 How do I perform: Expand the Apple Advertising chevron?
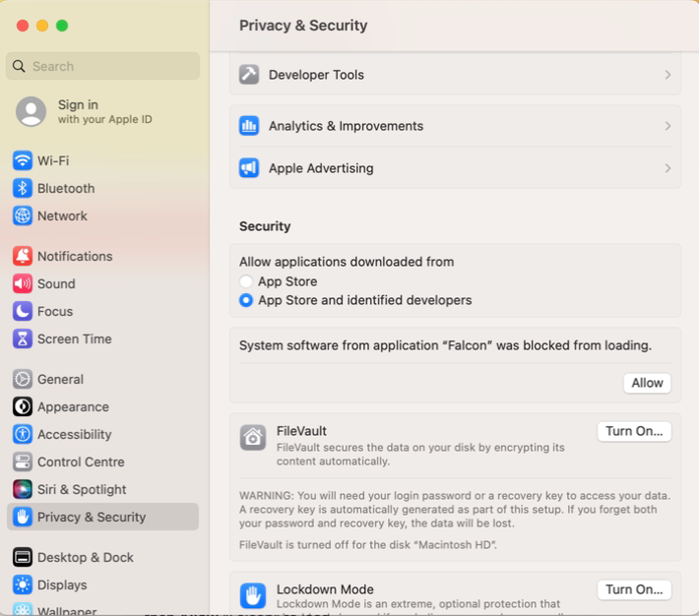[667, 168]
